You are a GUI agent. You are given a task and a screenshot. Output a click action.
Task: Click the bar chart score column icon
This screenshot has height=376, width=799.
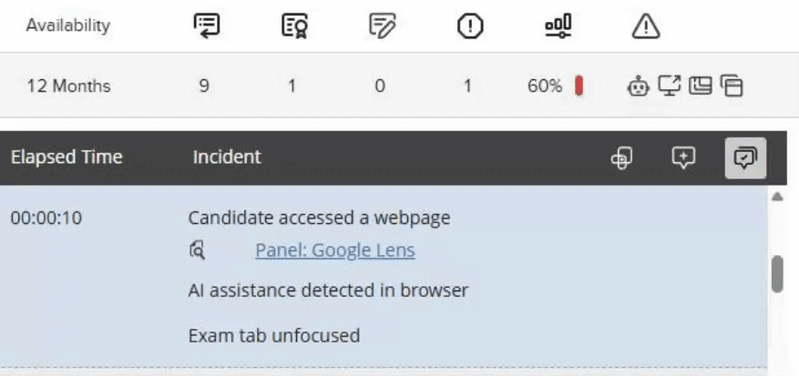tap(558, 25)
